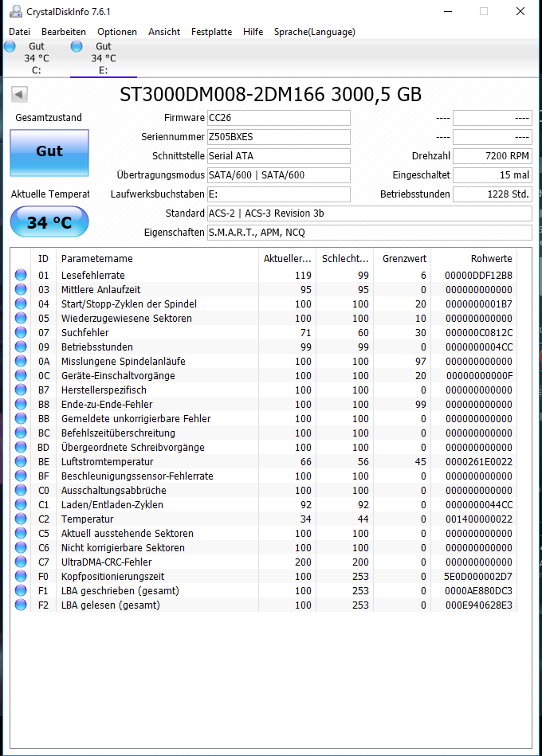Click status icon for LBA gelesen (gesamt)
542x756 pixels.
point(21,605)
